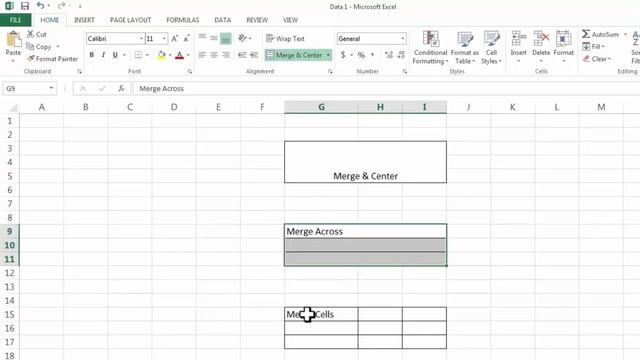Open Conditional Formatting
The image size is (640, 360).
430,47
